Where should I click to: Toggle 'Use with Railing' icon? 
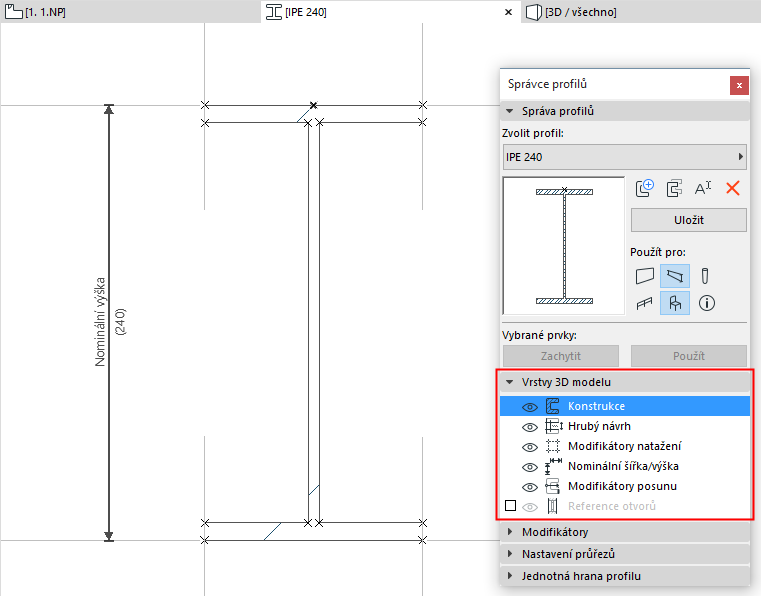pyautogui.click(x=645, y=303)
